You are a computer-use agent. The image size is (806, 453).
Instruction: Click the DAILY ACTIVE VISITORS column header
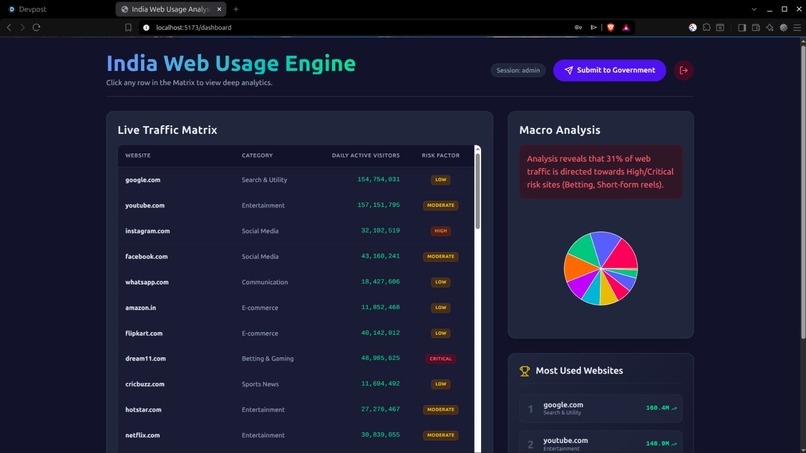click(365, 155)
